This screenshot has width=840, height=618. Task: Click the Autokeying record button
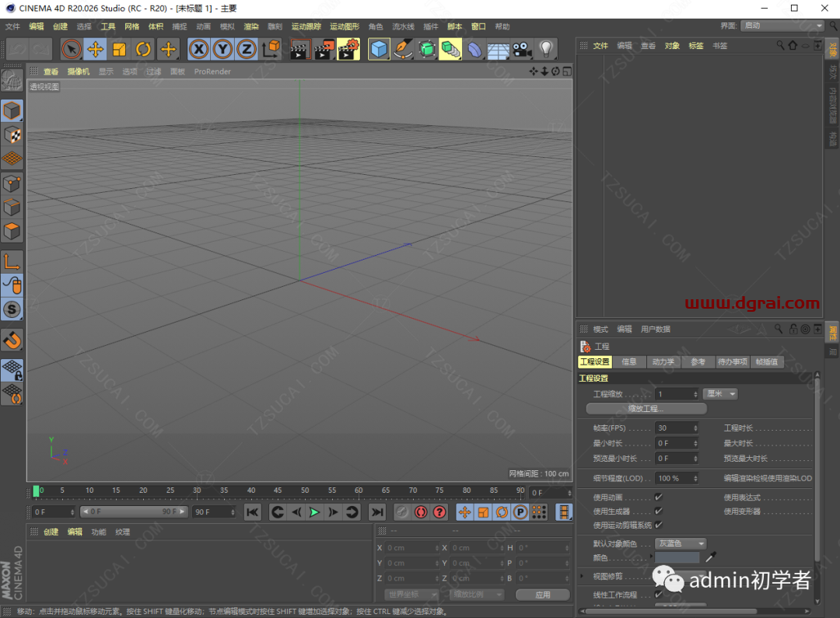[x=421, y=512]
